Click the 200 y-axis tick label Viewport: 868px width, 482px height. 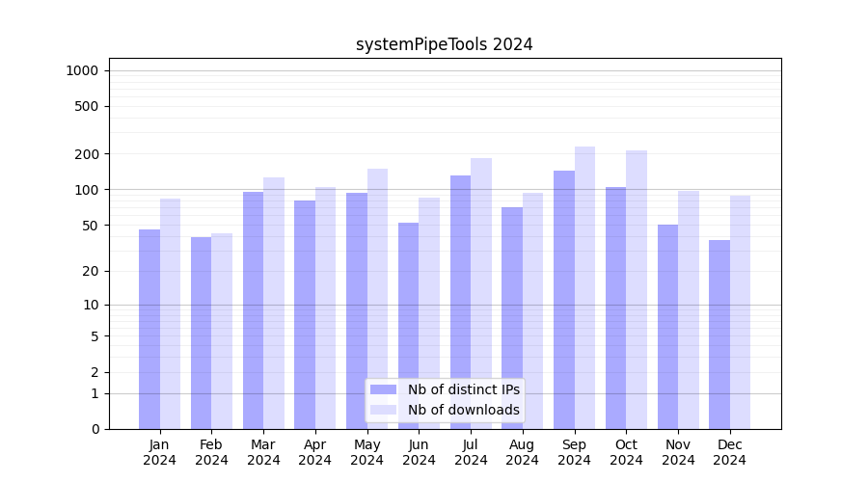87,154
